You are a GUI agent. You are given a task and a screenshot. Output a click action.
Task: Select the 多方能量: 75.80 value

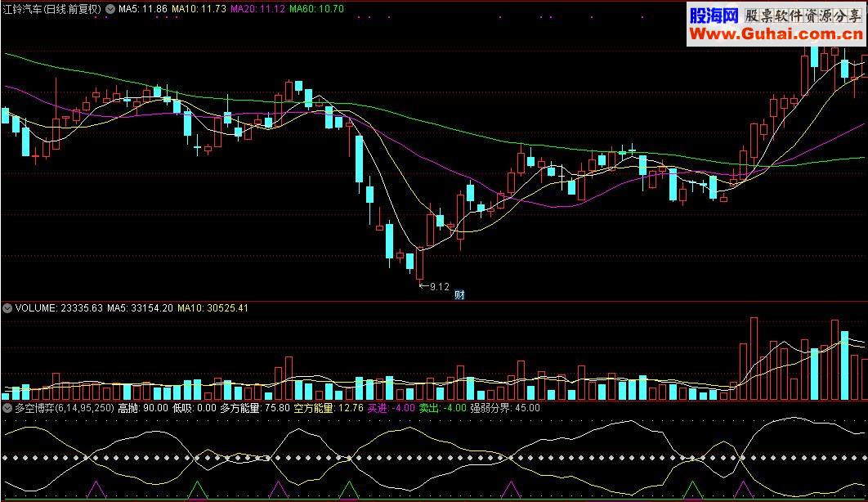click(x=255, y=409)
